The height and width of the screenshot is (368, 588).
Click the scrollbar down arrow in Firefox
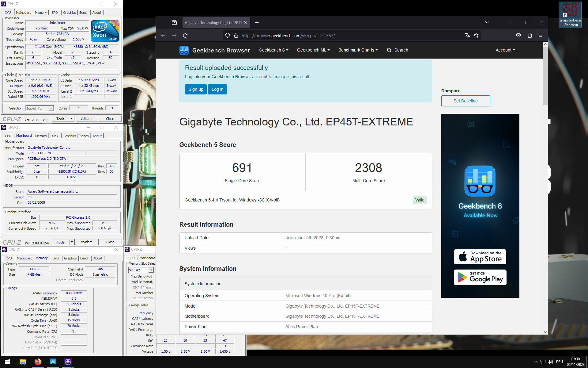(x=545, y=332)
